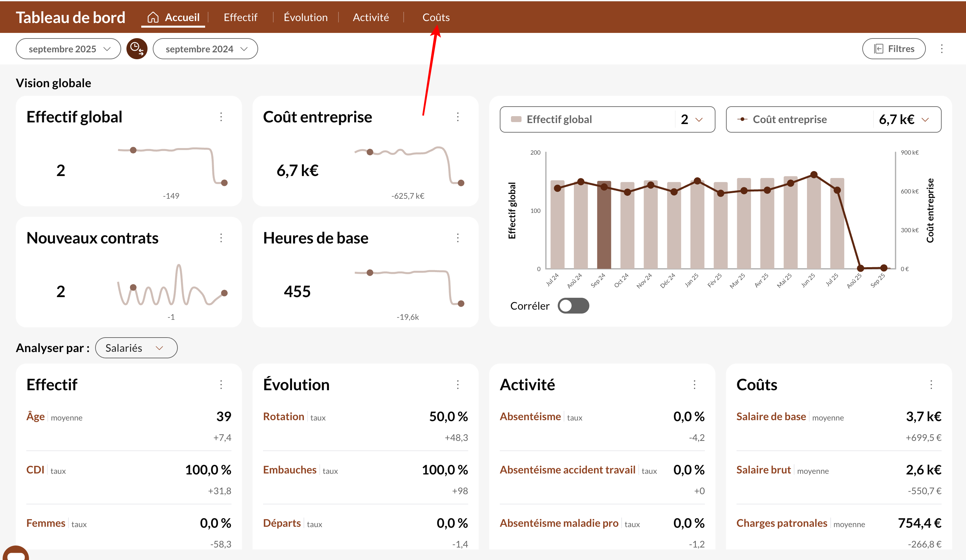The image size is (966, 560).
Task: Open Heures de base card options
Action: 458,238
